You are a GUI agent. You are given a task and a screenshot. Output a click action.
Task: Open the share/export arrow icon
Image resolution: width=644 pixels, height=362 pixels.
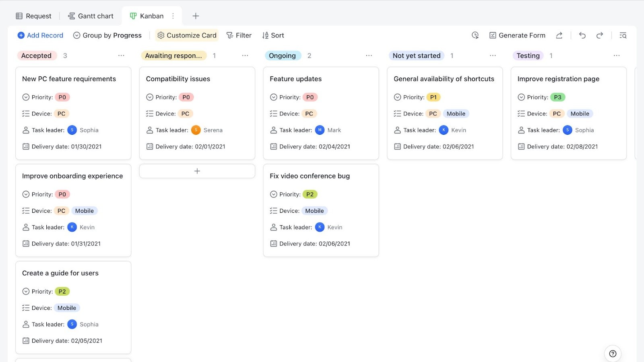559,35
